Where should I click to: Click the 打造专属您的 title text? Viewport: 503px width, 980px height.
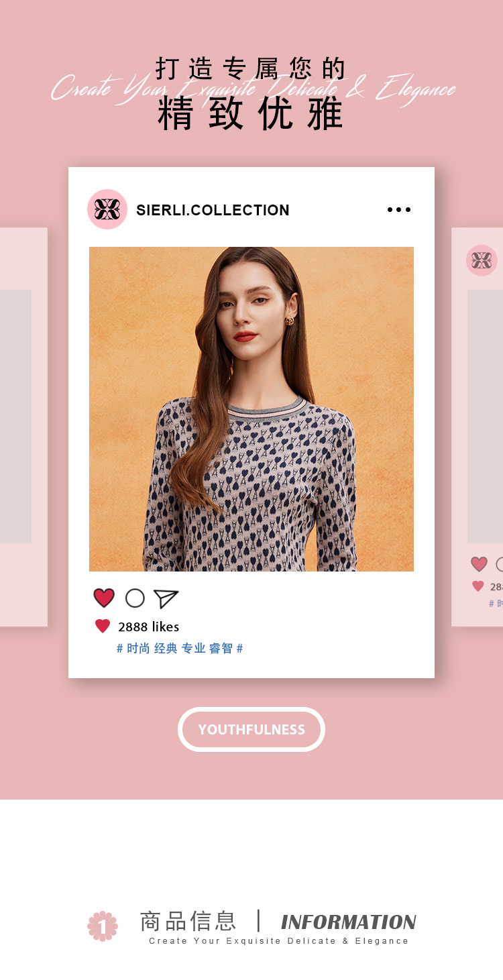(251, 68)
